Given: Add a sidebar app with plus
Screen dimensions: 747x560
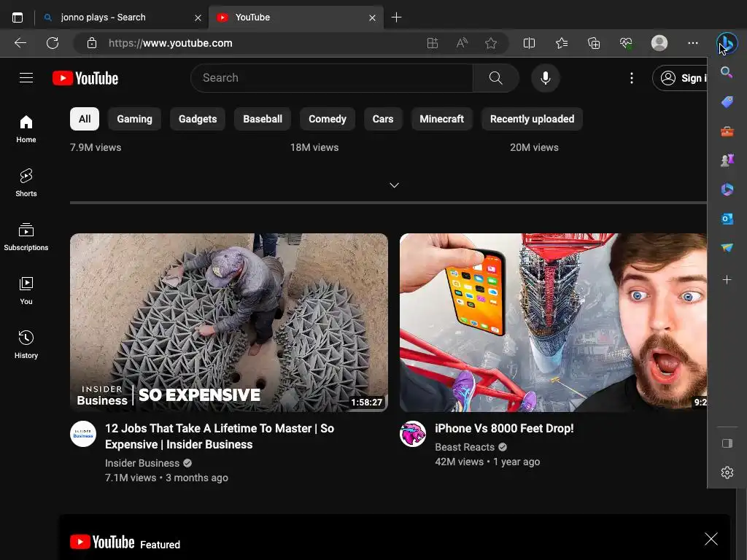Looking at the screenshot, I should coord(727,279).
